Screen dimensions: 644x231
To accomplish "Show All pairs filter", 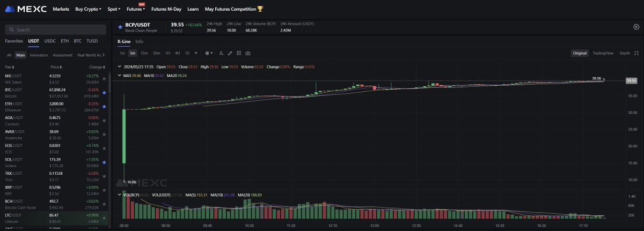I will pos(9,55).
